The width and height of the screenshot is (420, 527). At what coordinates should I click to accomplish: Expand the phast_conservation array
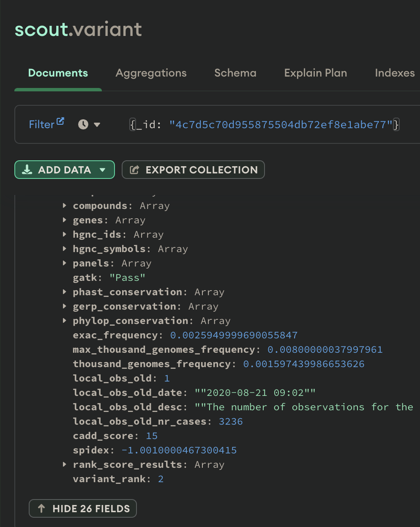pos(64,292)
